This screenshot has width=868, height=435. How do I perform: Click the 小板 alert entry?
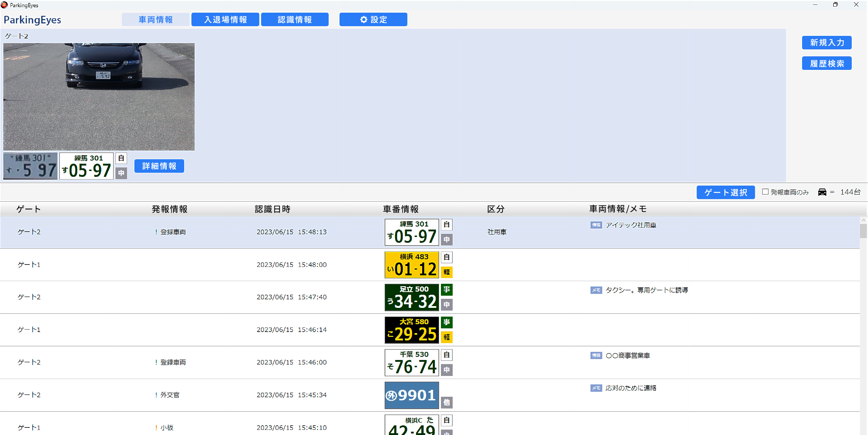pos(164,427)
